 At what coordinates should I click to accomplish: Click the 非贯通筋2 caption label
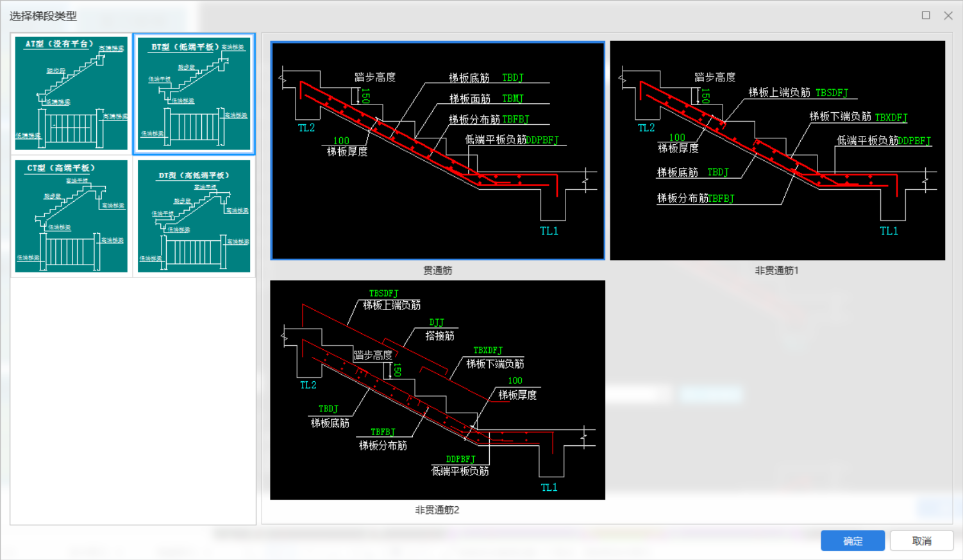(437, 510)
